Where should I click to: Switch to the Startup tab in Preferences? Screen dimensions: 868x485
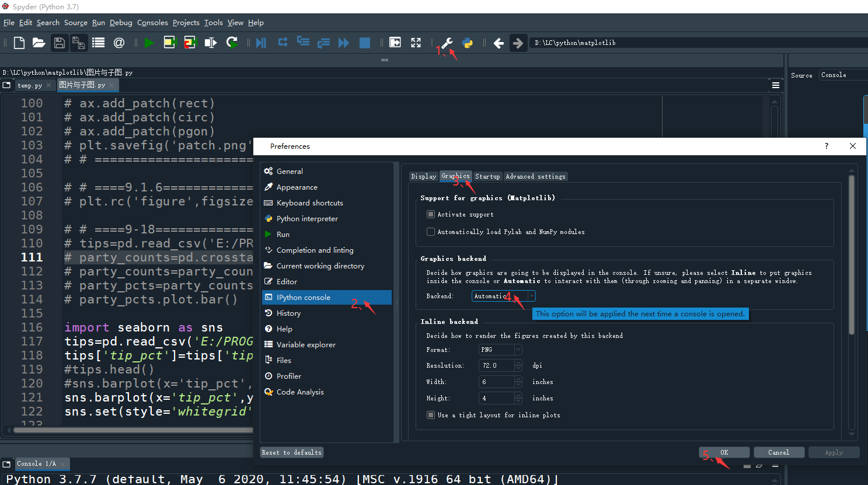coord(487,176)
